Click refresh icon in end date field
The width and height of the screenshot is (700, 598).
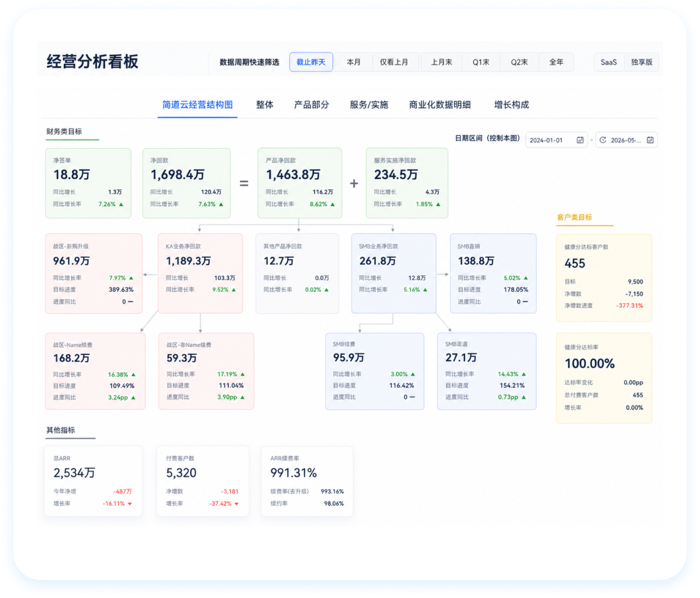[x=603, y=140]
